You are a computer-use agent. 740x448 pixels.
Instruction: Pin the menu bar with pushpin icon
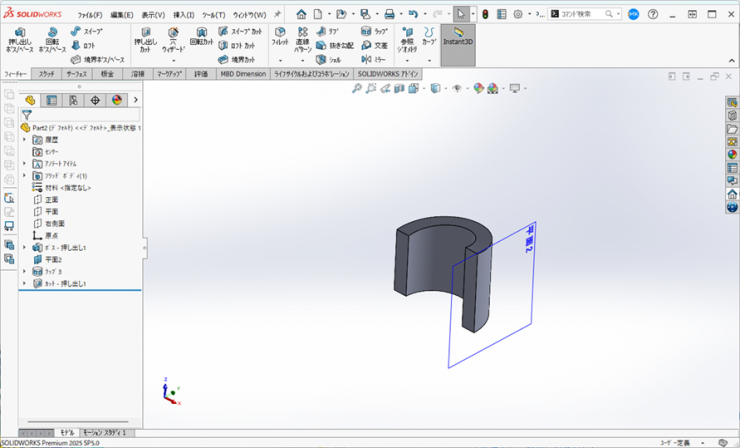click(x=277, y=14)
